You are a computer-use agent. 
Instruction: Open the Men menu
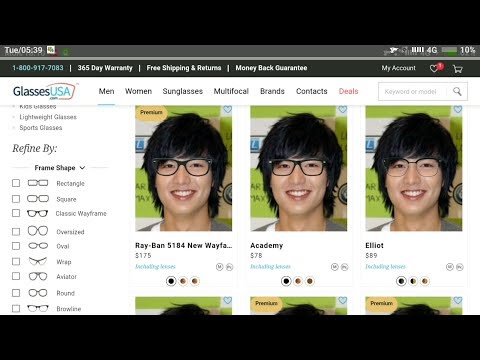[106, 91]
